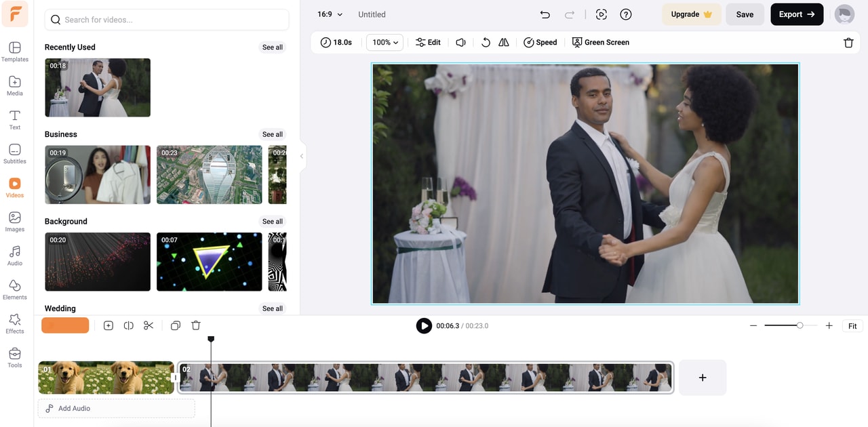Open the Images sidebar panel
868x427 pixels.
coord(15,222)
